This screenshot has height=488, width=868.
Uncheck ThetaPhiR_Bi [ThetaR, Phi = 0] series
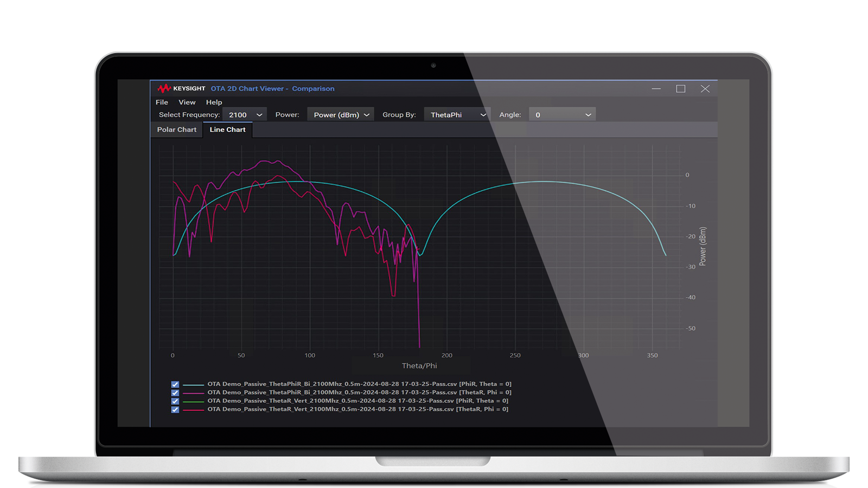(x=175, y=393)
